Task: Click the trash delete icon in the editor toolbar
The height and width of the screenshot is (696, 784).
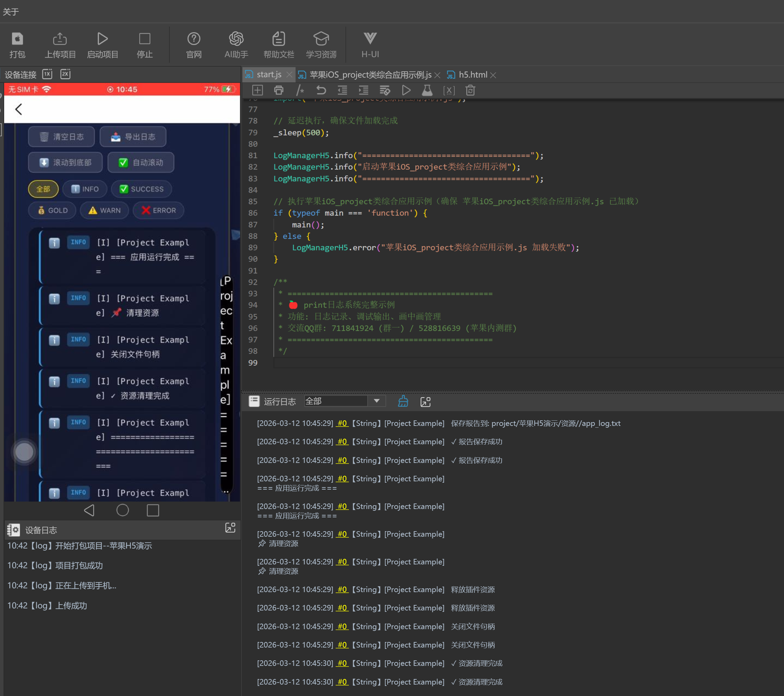Action: (x=470, y=90)
